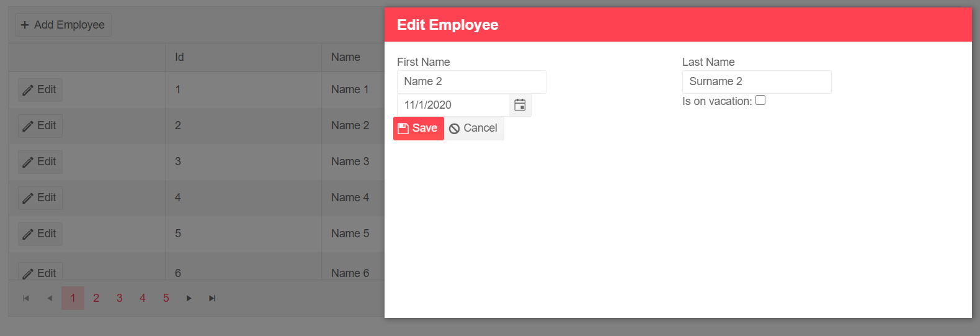The height and width of the screenshot is (336, 980).
Task: Save the employee changes
Action: coord(419,129)
